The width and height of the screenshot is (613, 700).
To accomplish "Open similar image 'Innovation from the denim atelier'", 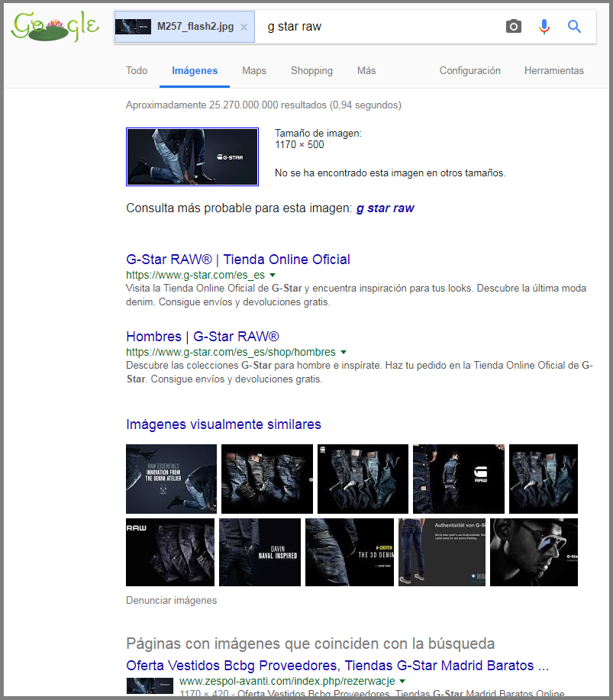I will pyautogui.click(x=172, y=479).
